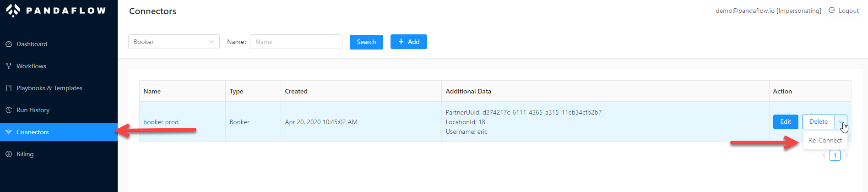Go to pagination page 1
Image resolution: width=868 pixels, height=192 pixels.
835,155
